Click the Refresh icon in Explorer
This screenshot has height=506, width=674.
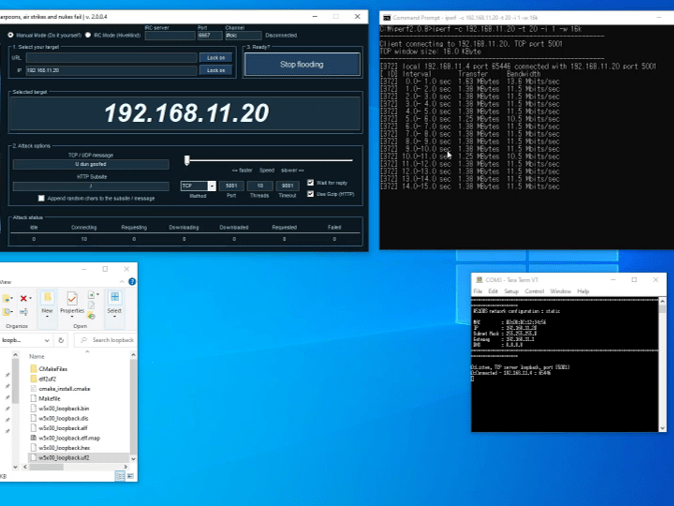click(x=61, y=340)
